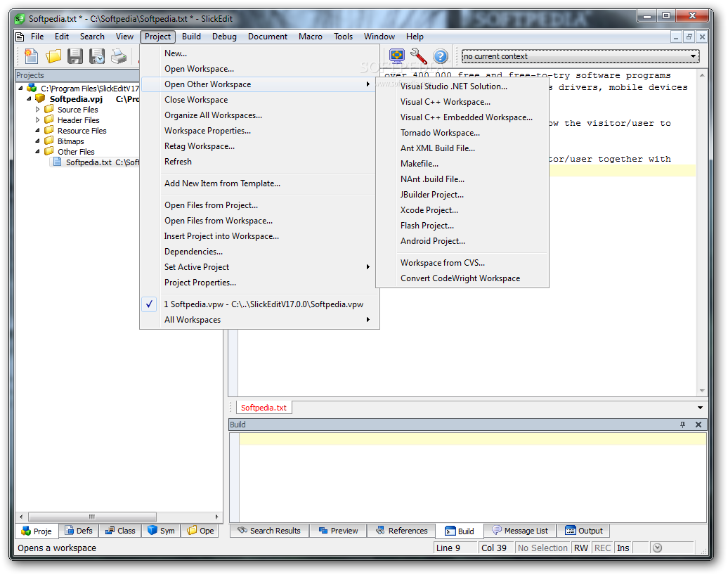Select Workspace from CVS... item

tap(462, 263)
